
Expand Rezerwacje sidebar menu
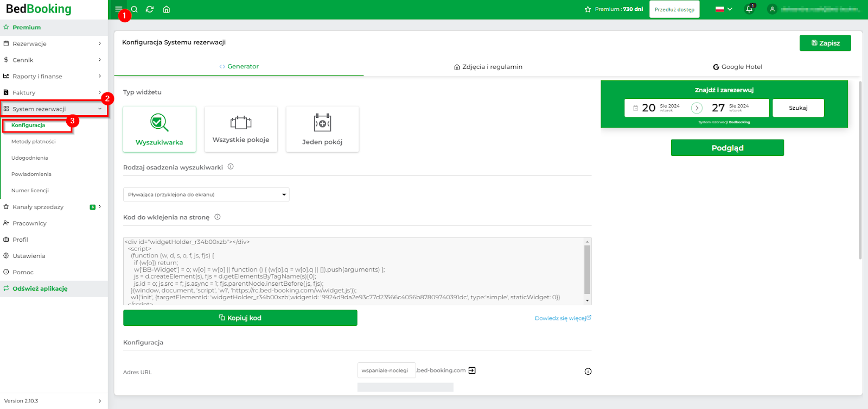(x=54, y=43)
